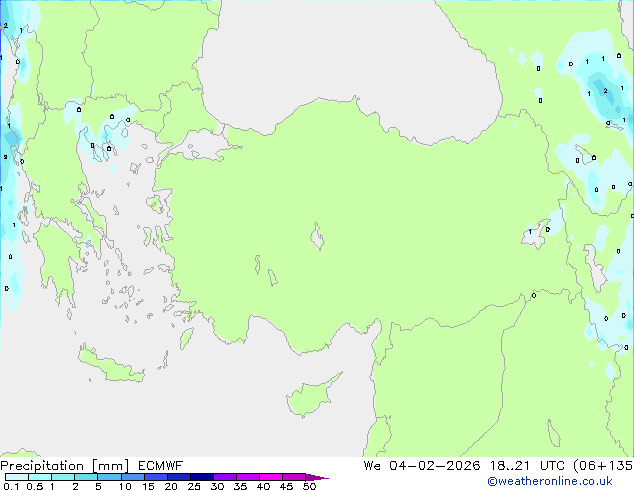This screenshot has width=634, height=490.
Task: Click the legend label '10'
Action: coord(125,486)
